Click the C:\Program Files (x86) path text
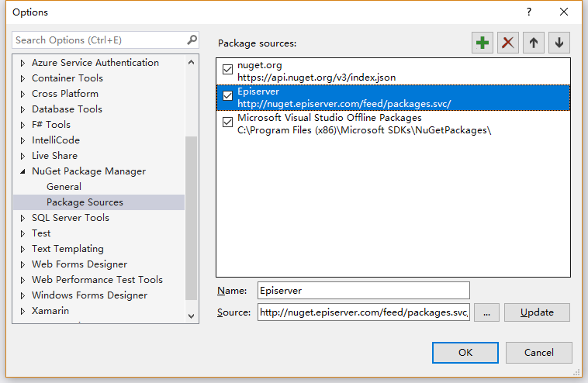 click(364, 130)
